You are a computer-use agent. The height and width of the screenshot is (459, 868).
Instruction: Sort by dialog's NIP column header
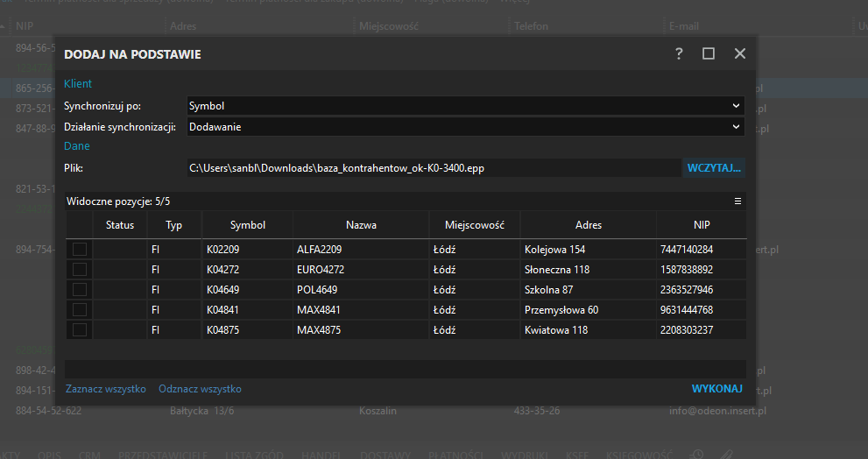pos(702,225)
